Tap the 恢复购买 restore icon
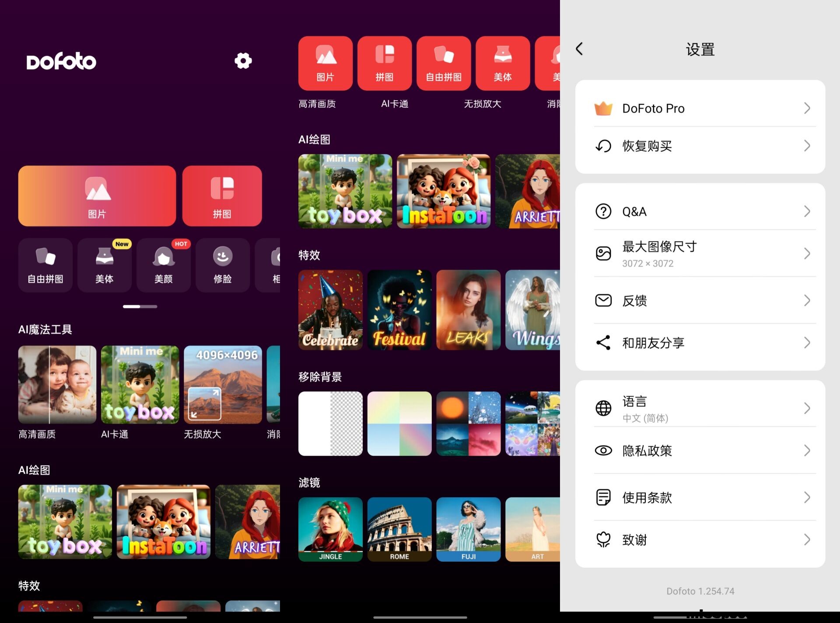Image resolution: width=840 pixels, height=623 pixels. click(x=603, y=146)
